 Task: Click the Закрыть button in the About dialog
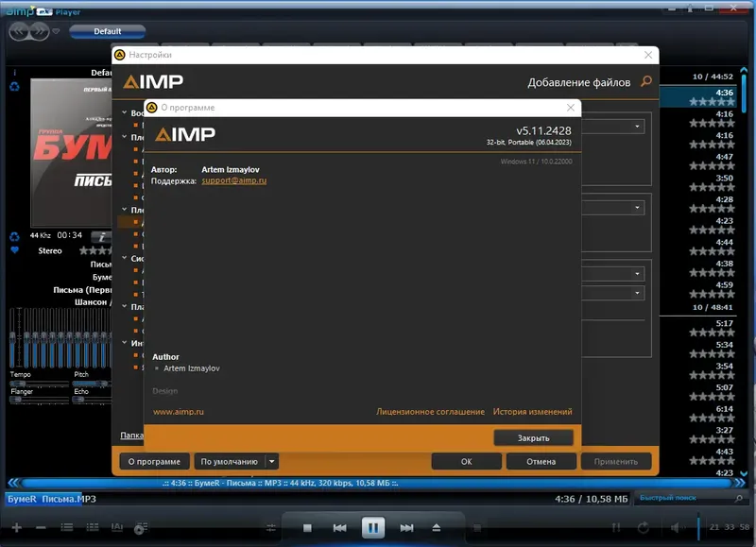point(534,436)
